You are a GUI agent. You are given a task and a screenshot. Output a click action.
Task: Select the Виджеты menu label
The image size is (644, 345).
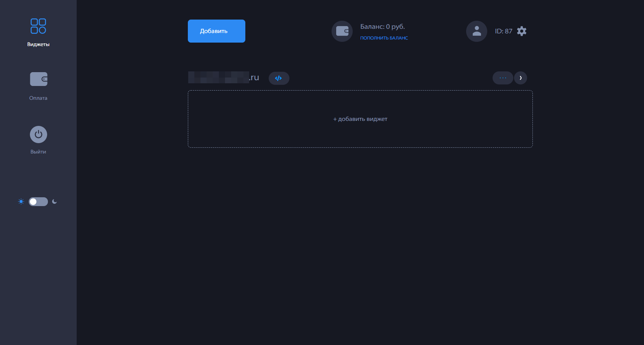tap(38, 45)
